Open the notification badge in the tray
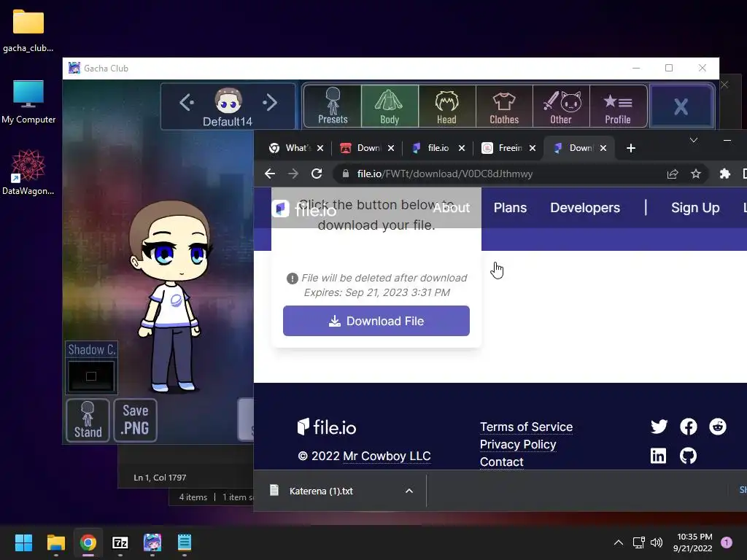747x560 pixels. coord(726,542)
